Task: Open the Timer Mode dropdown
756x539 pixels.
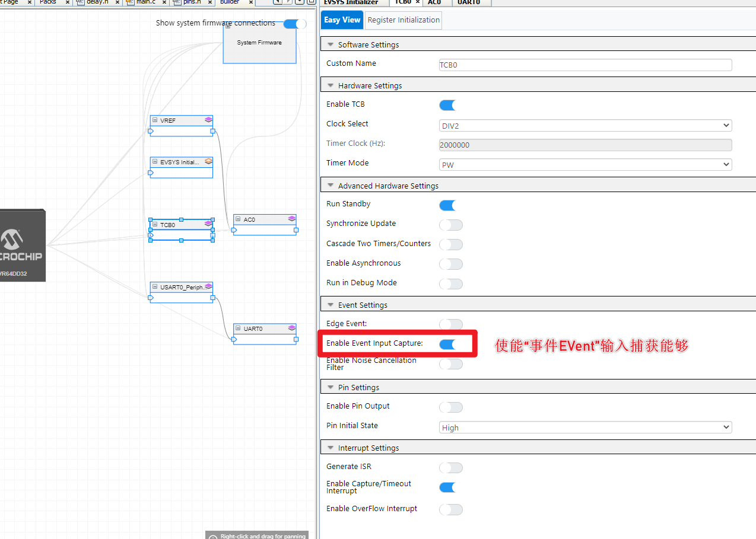Action: [x=585, y=164]
